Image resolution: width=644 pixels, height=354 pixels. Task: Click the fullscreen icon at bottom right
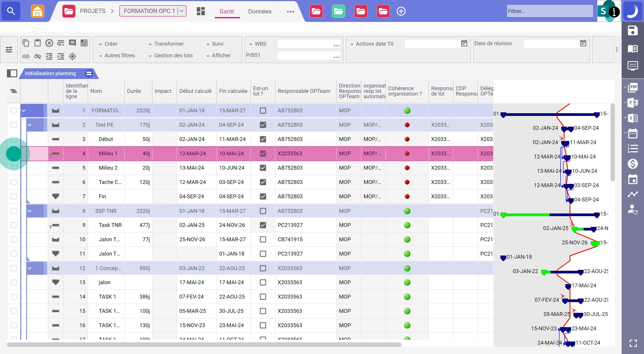pos(633,343)
